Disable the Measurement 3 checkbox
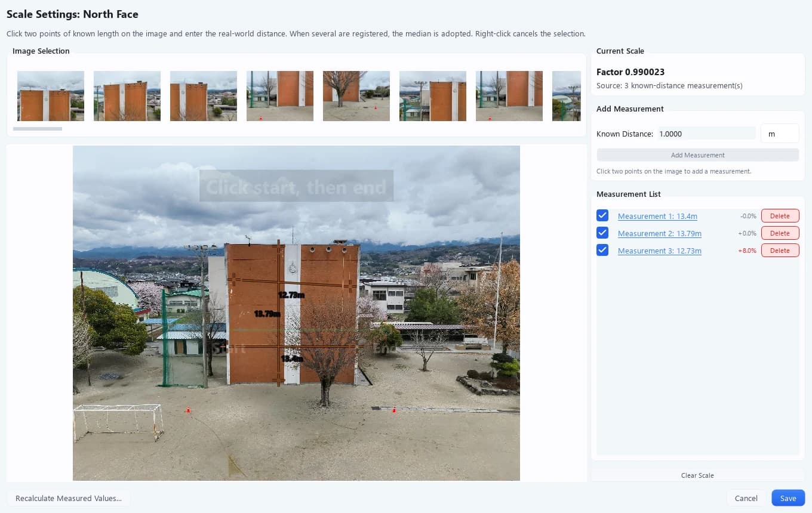 (602, 250)
